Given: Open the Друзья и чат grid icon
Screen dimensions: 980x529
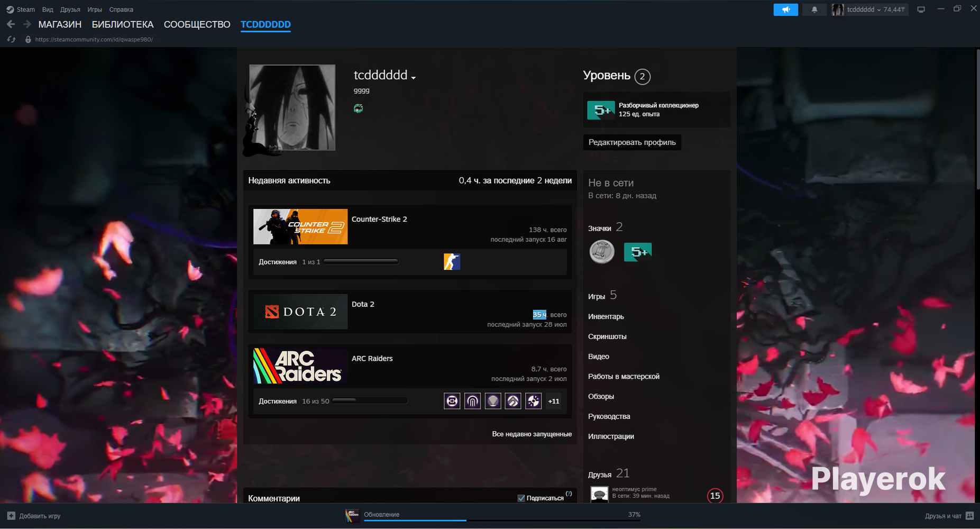Looking at the screenshot, I should 969,516.
